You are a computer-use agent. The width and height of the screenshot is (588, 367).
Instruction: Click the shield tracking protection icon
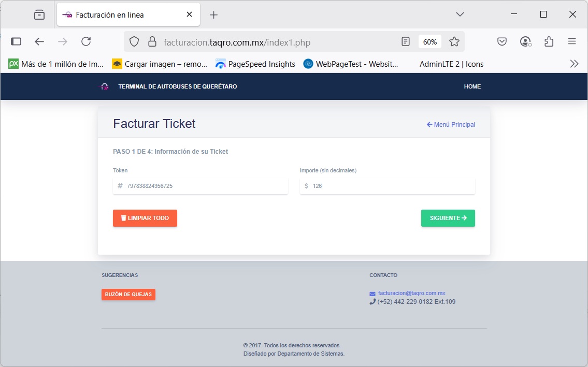[134, 42]
